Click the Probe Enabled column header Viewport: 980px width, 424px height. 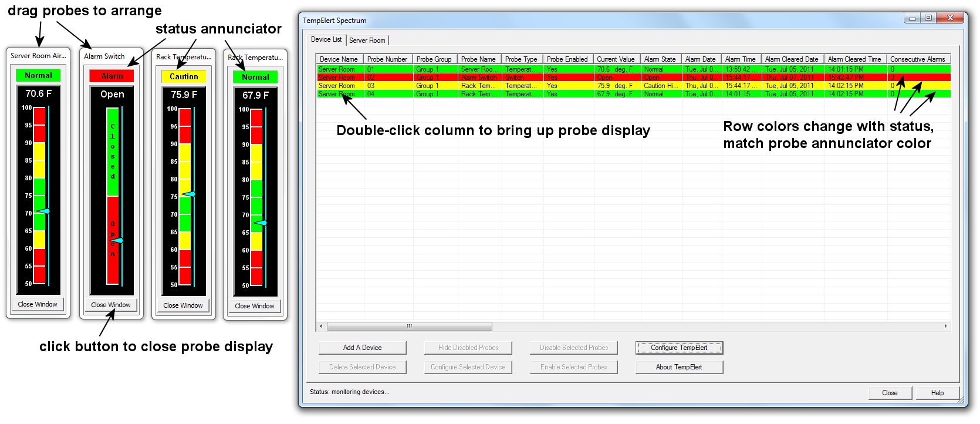[x=568, y=59]
